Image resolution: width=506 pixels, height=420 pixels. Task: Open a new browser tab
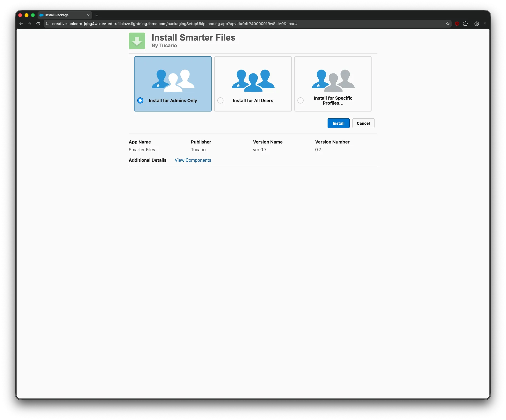(x=97, y=15)
